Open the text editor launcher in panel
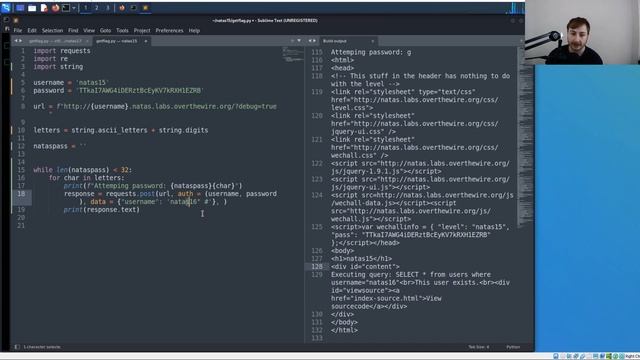The height and width of the screenshot is (360, 640). 44,8
